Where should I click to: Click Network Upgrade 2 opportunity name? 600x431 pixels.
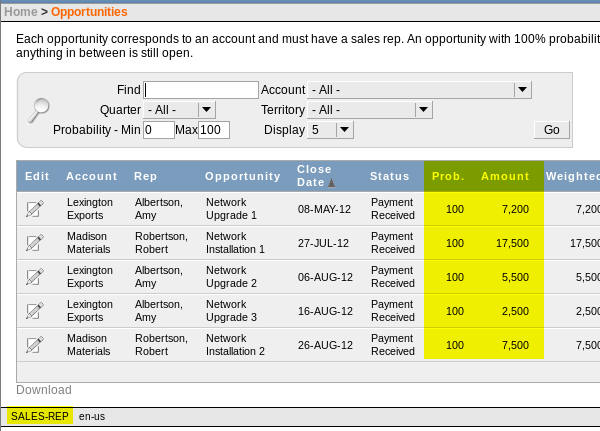[231, 277]
